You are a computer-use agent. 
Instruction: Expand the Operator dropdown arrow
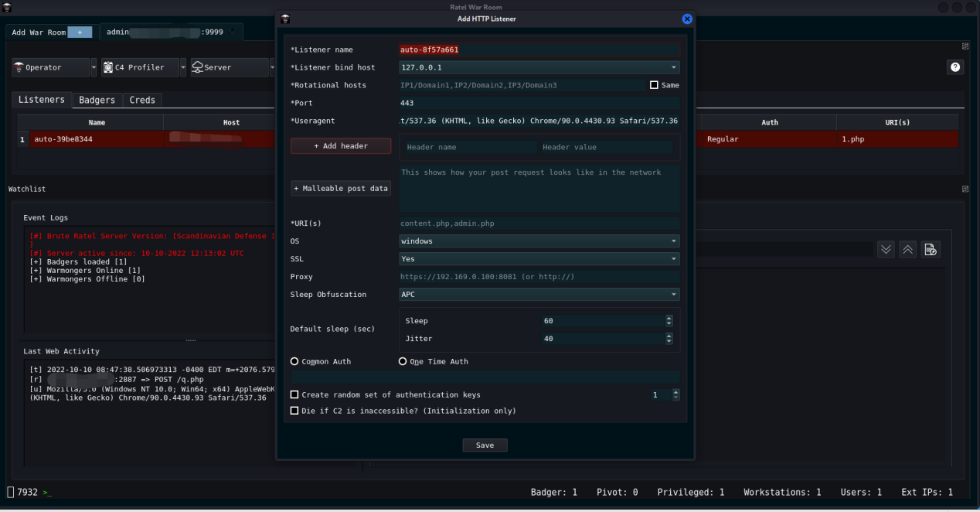pyautogui.click(x=94, y=67)
